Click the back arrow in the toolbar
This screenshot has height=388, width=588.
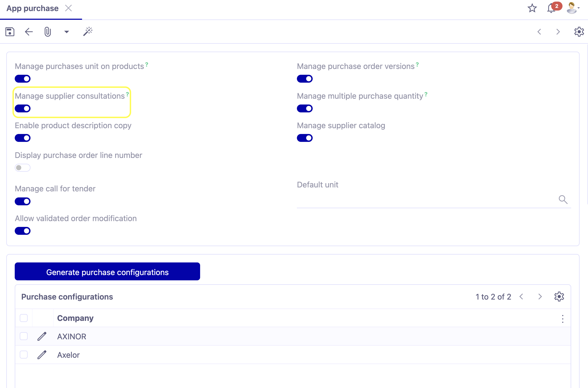pyautogui.click(x=29, y=32)
